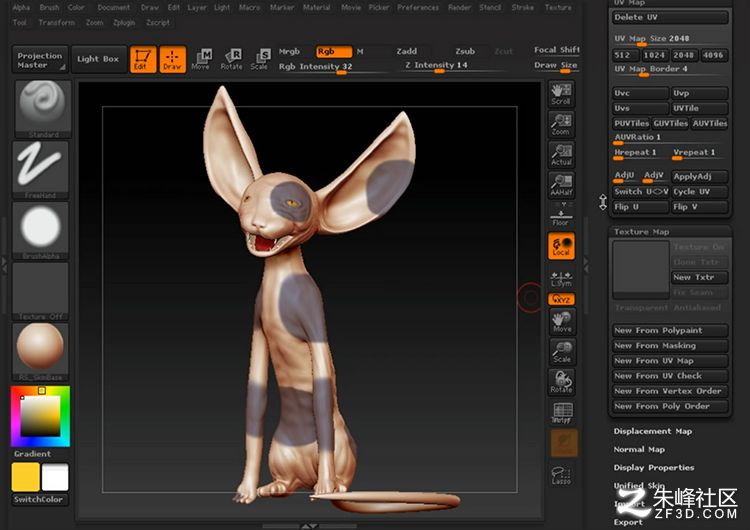750x530 pixels.
Task: Select the Standard brush thumbnail
Action: (x=43, y=109)
